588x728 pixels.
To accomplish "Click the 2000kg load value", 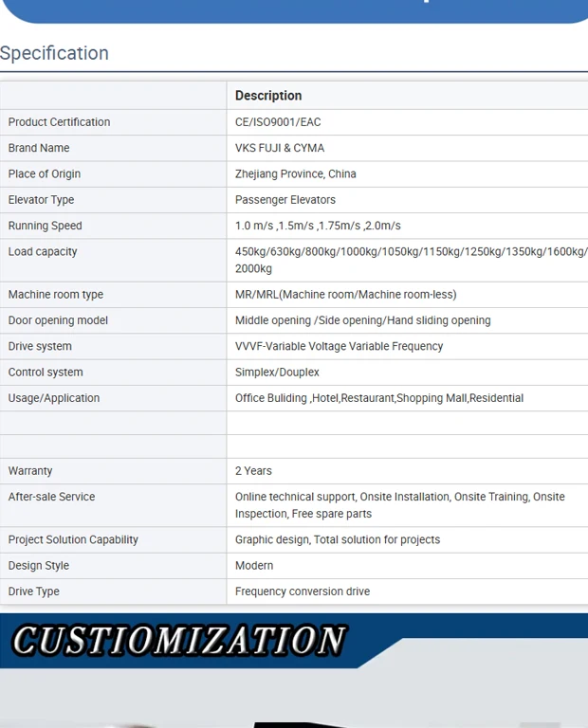I will point(253,269).
